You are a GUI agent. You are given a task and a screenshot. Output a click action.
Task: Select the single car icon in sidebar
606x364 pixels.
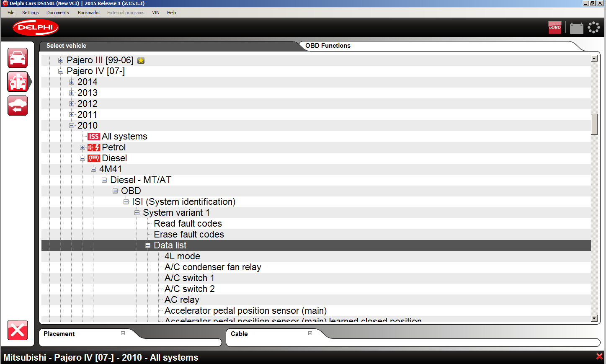pos(18,58)
